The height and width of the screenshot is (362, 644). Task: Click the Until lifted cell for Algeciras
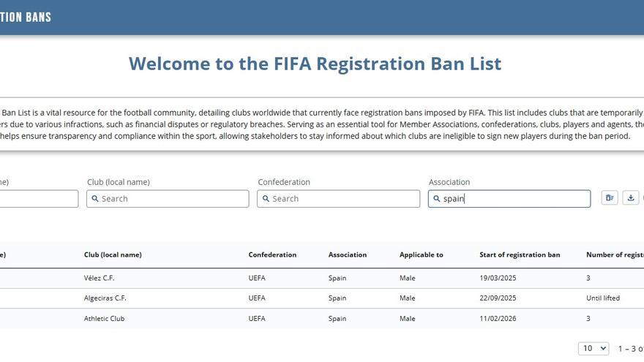(603, 298)
